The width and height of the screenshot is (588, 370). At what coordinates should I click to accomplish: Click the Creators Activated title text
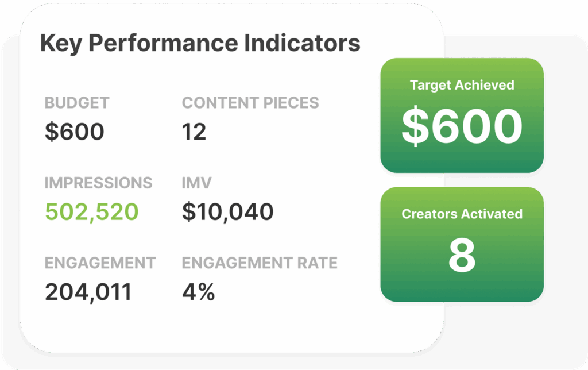pos(462,214)
